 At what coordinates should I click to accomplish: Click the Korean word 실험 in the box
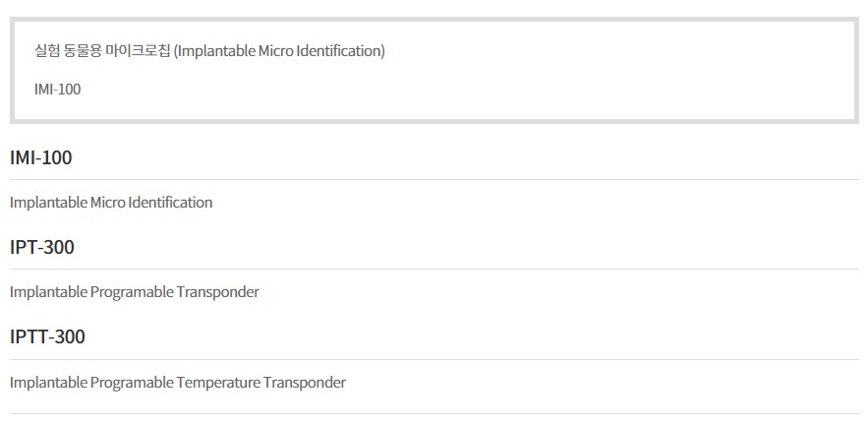pos(46,51)
